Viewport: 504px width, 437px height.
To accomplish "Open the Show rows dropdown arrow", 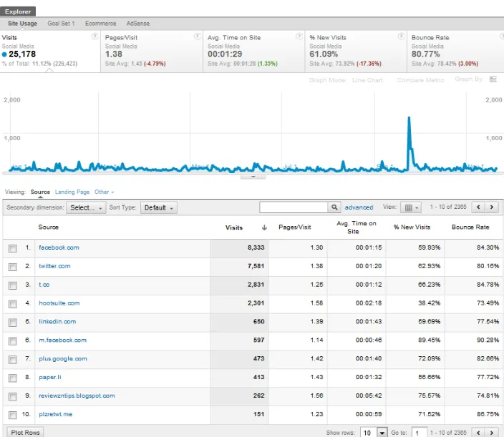I will tap(382, 433).
